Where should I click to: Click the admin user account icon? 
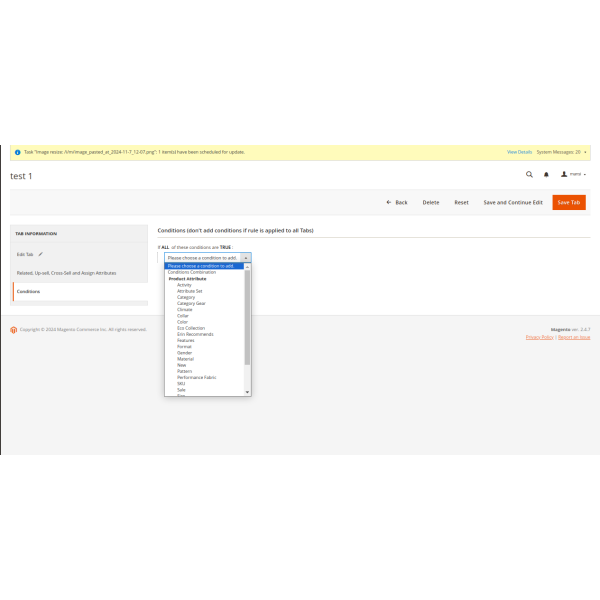[564, 174]
